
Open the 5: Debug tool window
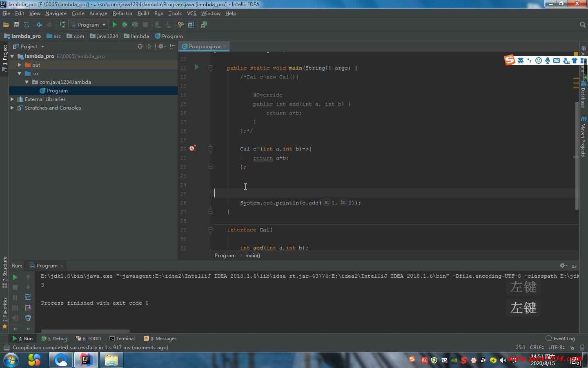tap(55, 338)
